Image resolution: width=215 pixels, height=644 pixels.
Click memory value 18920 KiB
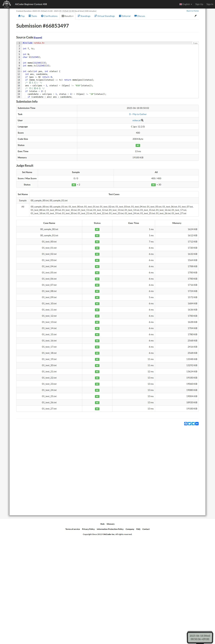192,403
